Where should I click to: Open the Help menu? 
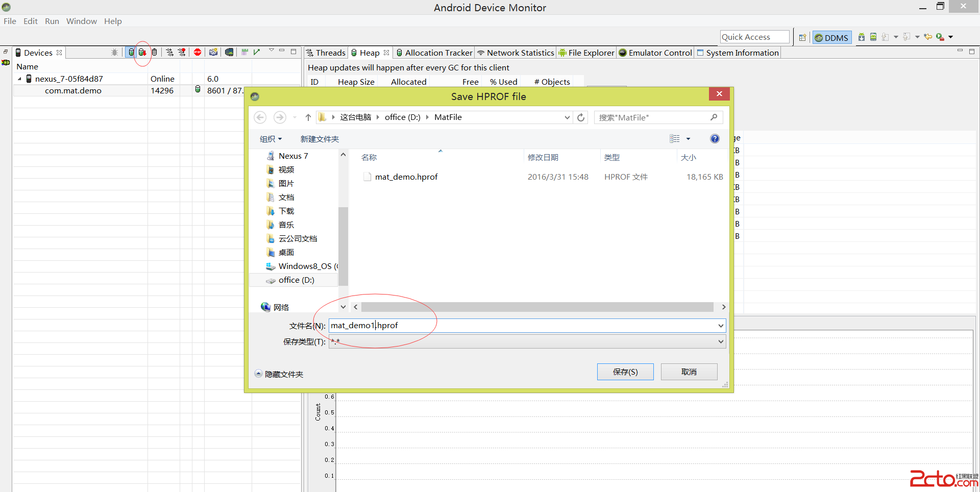(x=113, y=21)
